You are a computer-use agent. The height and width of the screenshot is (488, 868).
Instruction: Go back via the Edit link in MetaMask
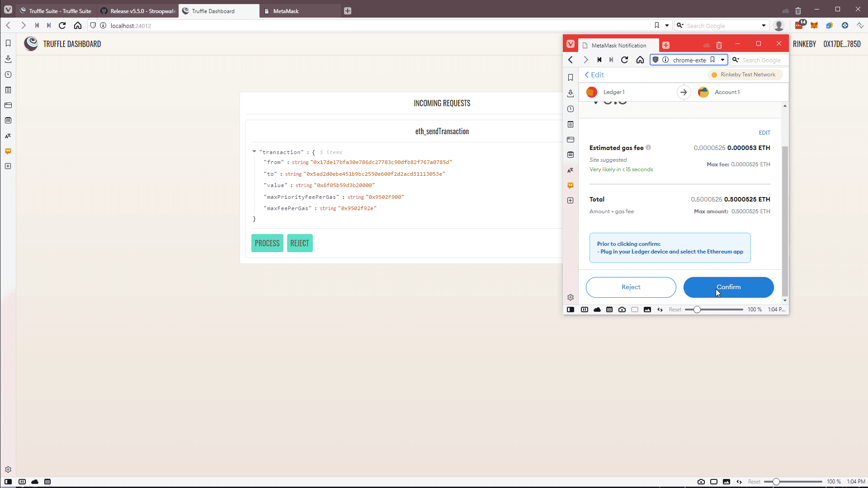(x=594, y=75)
